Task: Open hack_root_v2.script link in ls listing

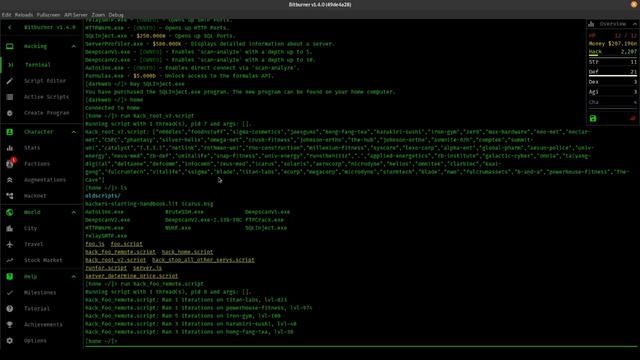Action: pos(116,260)
